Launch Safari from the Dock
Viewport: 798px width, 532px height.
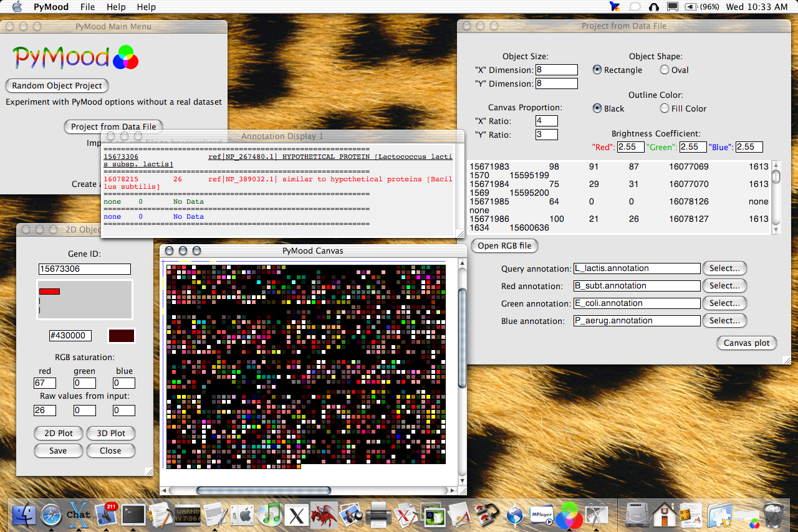pyautogui.click(x=51, y=515)
